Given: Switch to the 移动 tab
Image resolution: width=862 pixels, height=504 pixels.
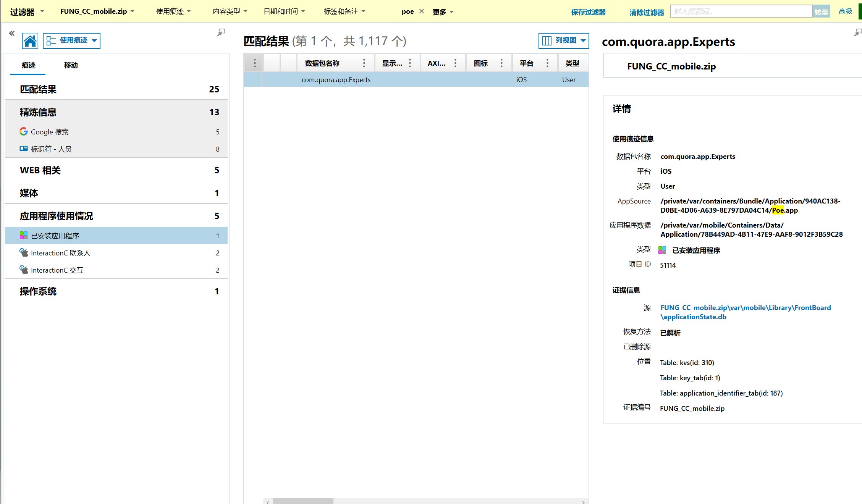Looking at the screenshot, I should tap(71, 65).
